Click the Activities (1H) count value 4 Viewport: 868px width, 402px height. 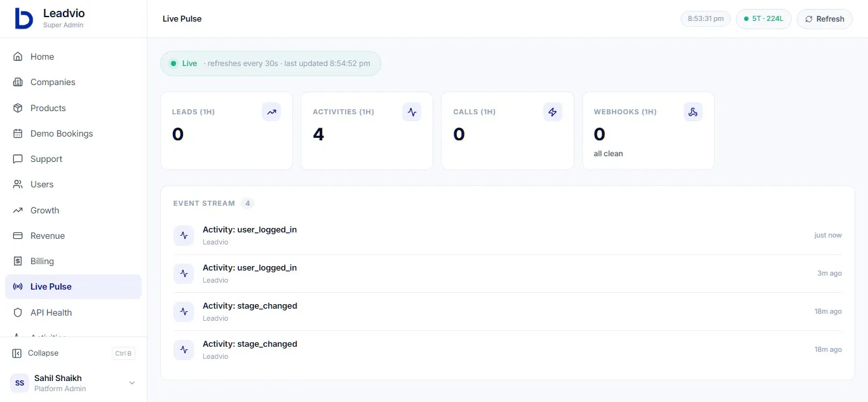318,134
